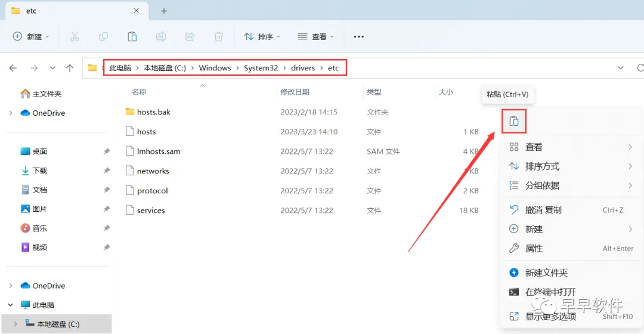Unpin 音乐 using its pin icon
644x334 pixels.
coord(107,228)
